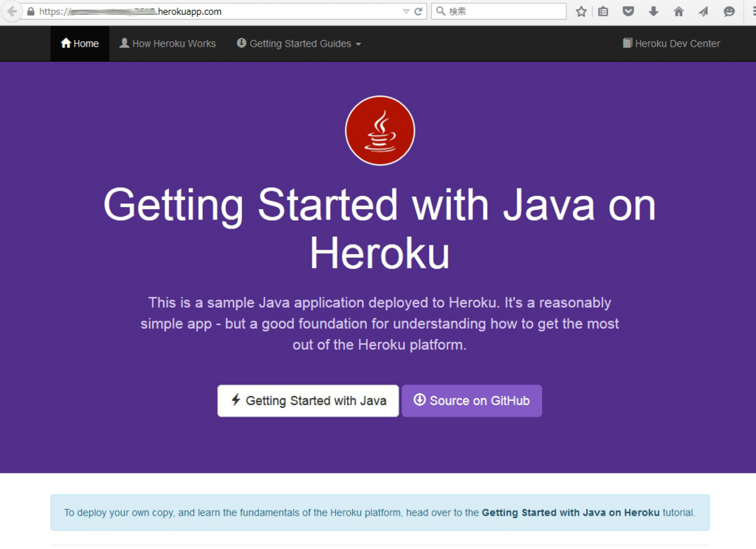Click the herokuapp.com address bar URL
Screen dimensions: 756x549
(x=130, y=12)
